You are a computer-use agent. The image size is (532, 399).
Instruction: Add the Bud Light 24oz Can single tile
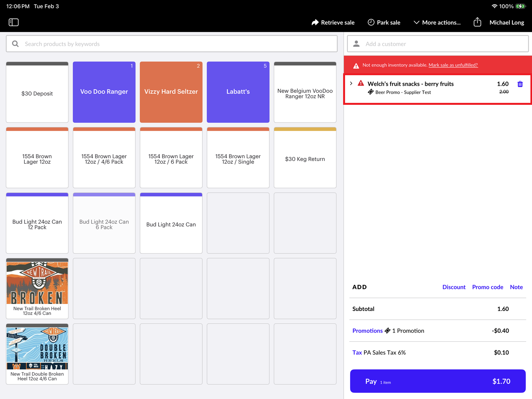point(171,223)
